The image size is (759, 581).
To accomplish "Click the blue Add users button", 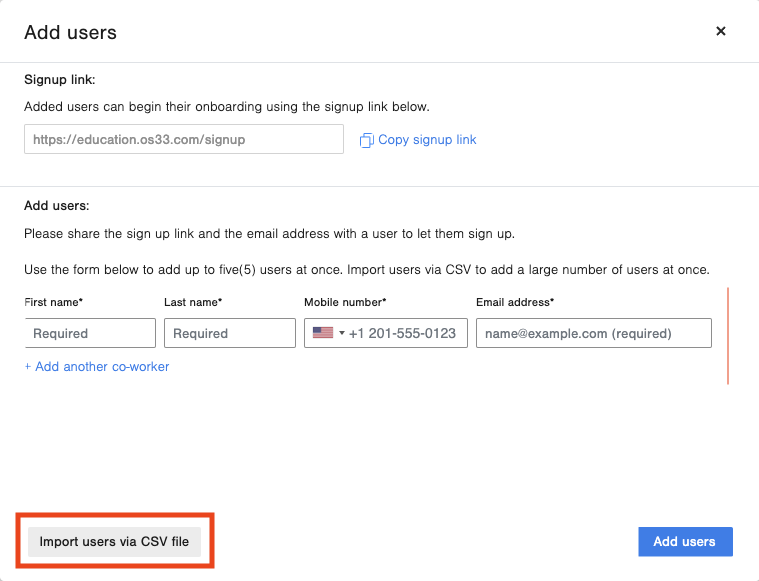I will tap(685, 541).
